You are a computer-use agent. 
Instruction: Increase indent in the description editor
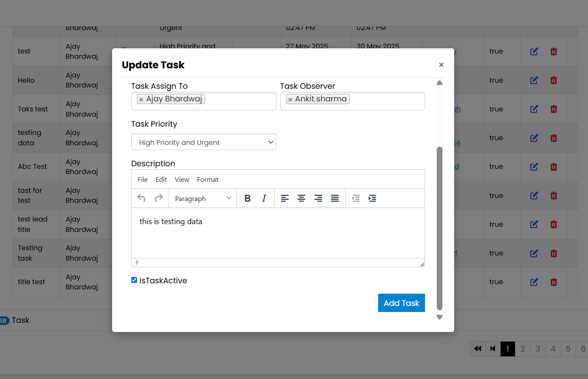372,198
